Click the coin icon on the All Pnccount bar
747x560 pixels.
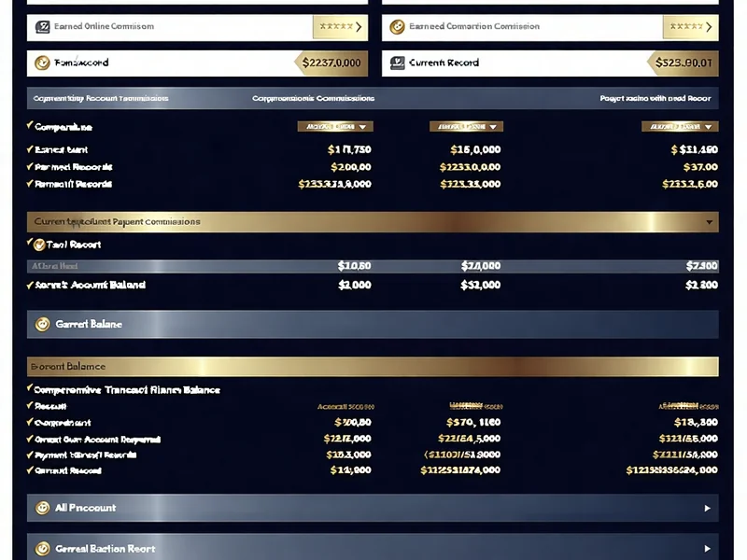[x=42, y=509]
